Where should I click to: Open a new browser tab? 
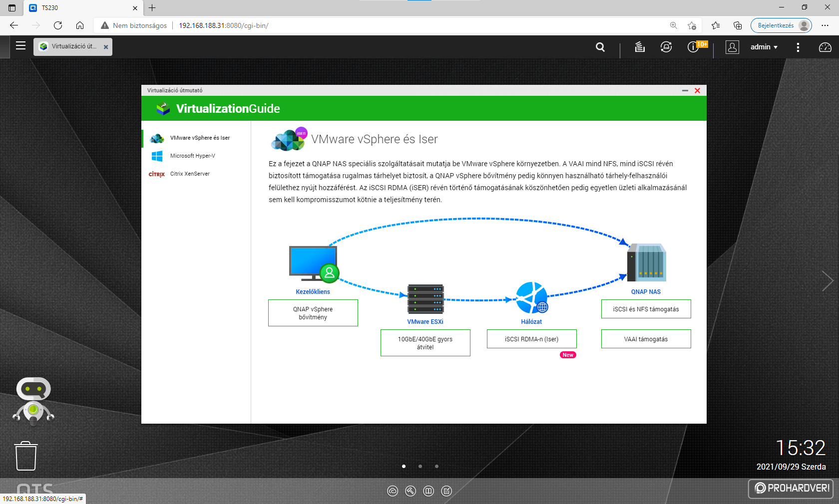152,8
